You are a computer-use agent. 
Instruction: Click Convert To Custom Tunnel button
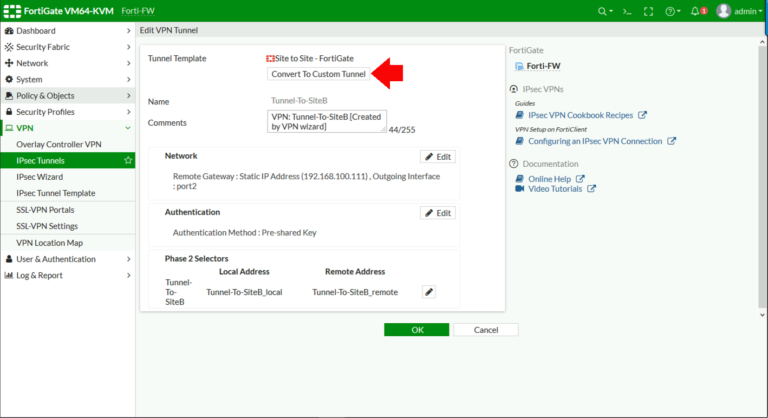pyautogui.click(x=318, y=74)
